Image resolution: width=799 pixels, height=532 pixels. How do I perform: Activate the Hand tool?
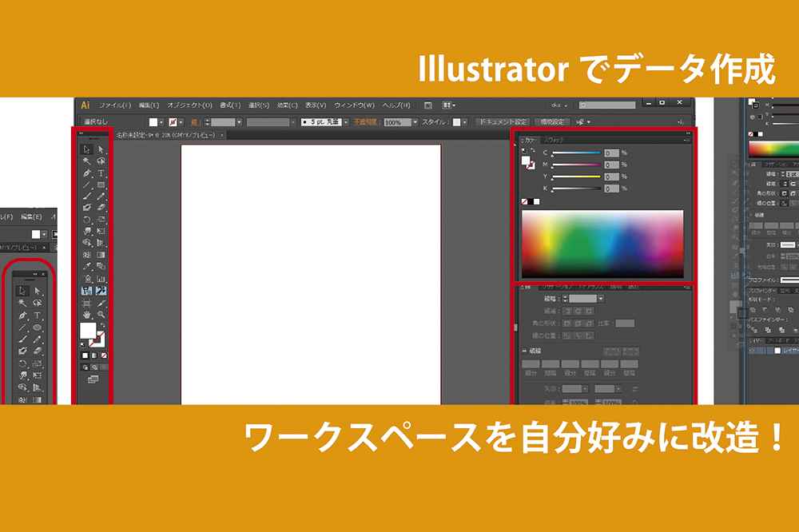click(86, 315)
